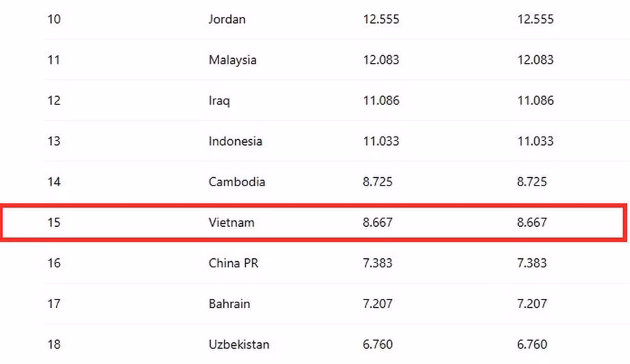Click the Uzbekistan country name
Screen dimensions: 630x364
point(239,344)
